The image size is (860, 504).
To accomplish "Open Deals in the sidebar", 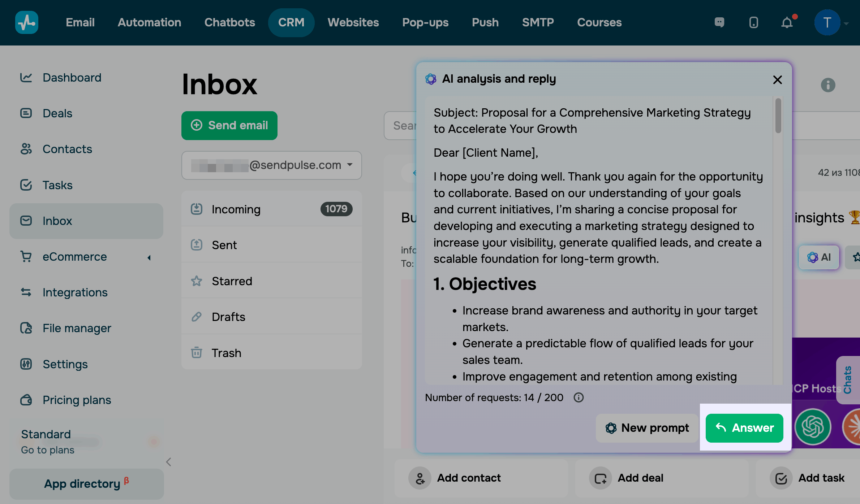I will 57,113.
